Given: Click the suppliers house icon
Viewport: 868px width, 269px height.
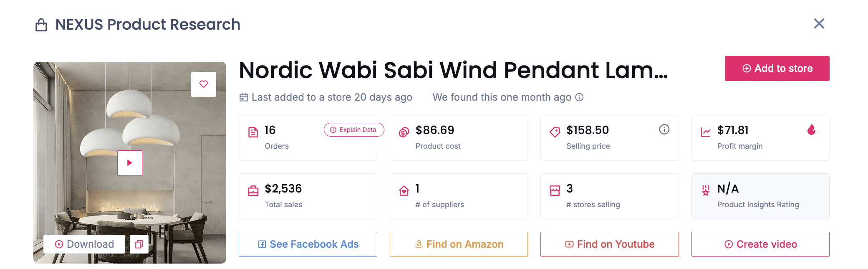Looking at the screenshot, I should (x=404, y=191).
